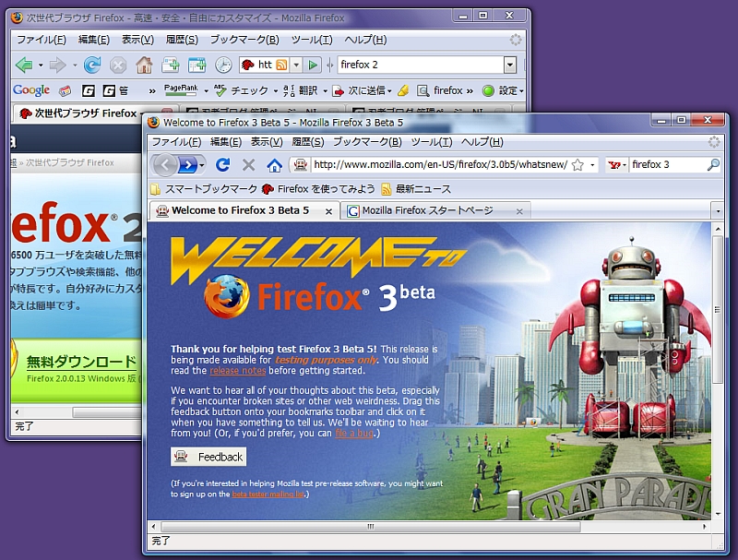Screen dimensions: 738x560
Task: Go Home in the Firefox 2 window
Action: pyautogui.click(x=144, y=65)
